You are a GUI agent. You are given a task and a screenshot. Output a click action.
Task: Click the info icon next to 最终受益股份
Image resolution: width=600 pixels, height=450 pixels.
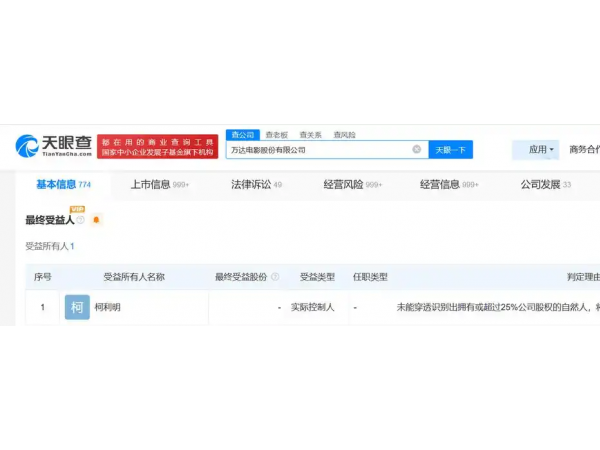click(274, 277)
